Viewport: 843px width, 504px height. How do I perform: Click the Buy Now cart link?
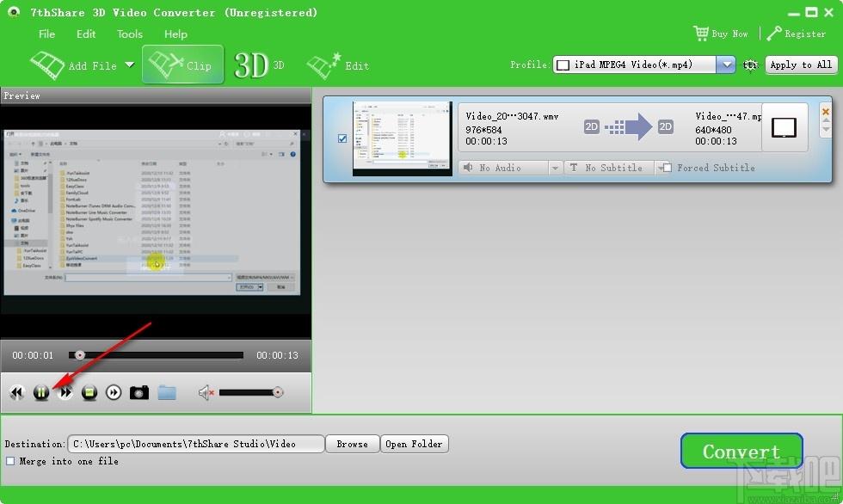point(721,34)
